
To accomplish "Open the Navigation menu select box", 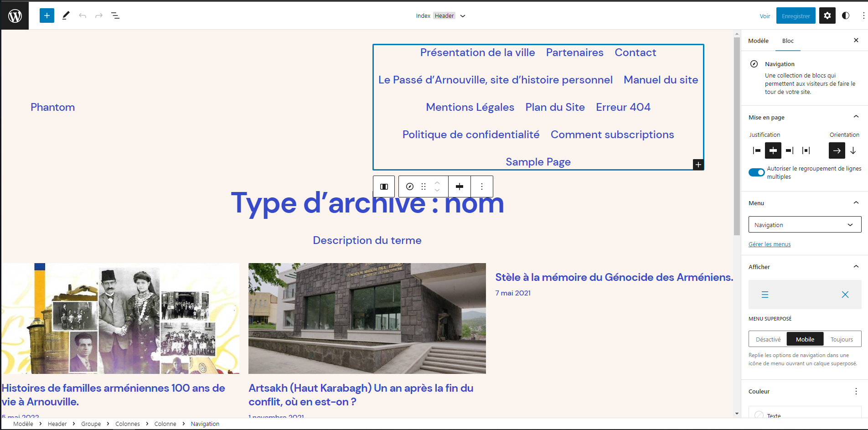I will click(805, 225).
